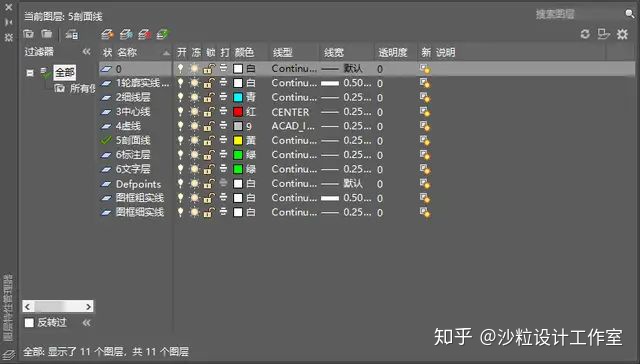
Task: Open the layer Settings gear icon
Action: (622, 34)
